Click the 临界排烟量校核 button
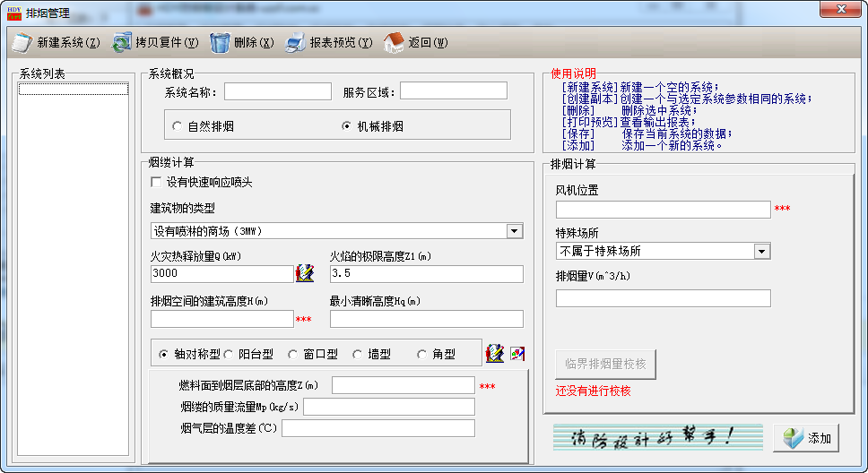 coord(605,364)
